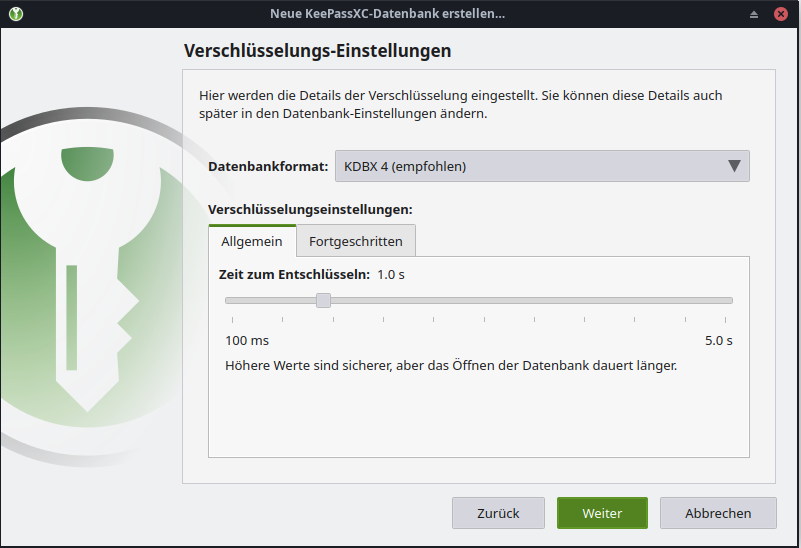801x548 pixels.
Task: Click the "Zeit zum Entschlüsseln" label
Action: click(x=294, y=274)
